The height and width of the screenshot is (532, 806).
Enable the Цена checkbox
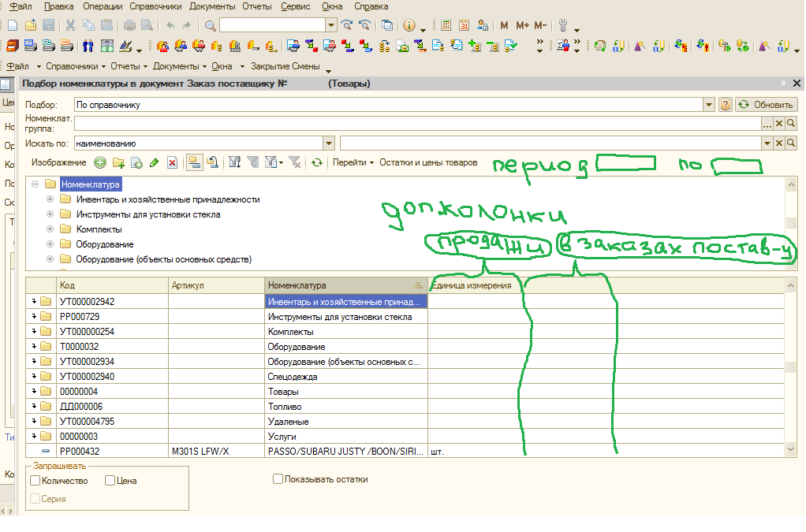[110, 480]
